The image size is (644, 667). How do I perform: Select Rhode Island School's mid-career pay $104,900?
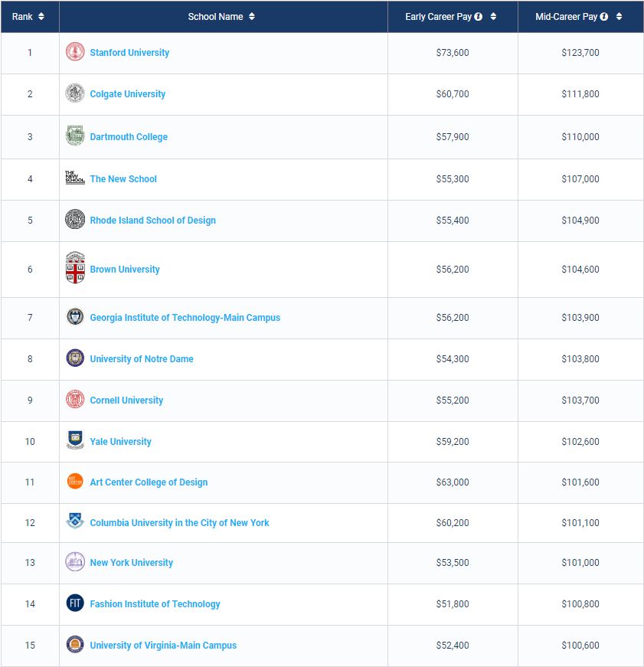pos(580,221)
